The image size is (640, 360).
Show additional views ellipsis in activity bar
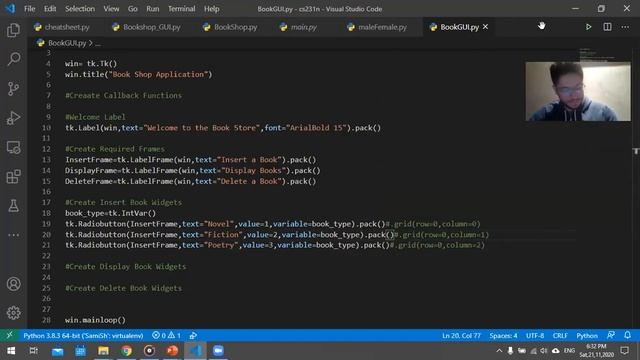[x=13, y=235]
